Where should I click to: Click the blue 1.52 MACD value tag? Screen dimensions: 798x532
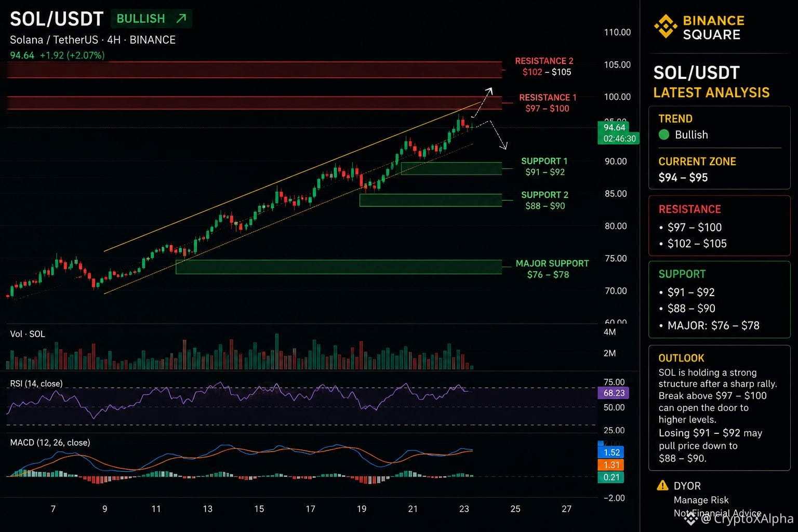611,452
